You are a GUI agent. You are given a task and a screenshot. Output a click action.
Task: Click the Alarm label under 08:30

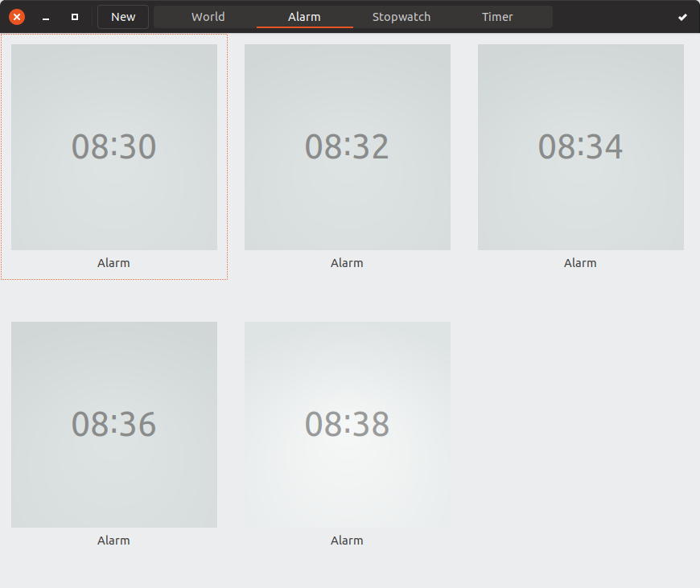(x=113, y=263)
